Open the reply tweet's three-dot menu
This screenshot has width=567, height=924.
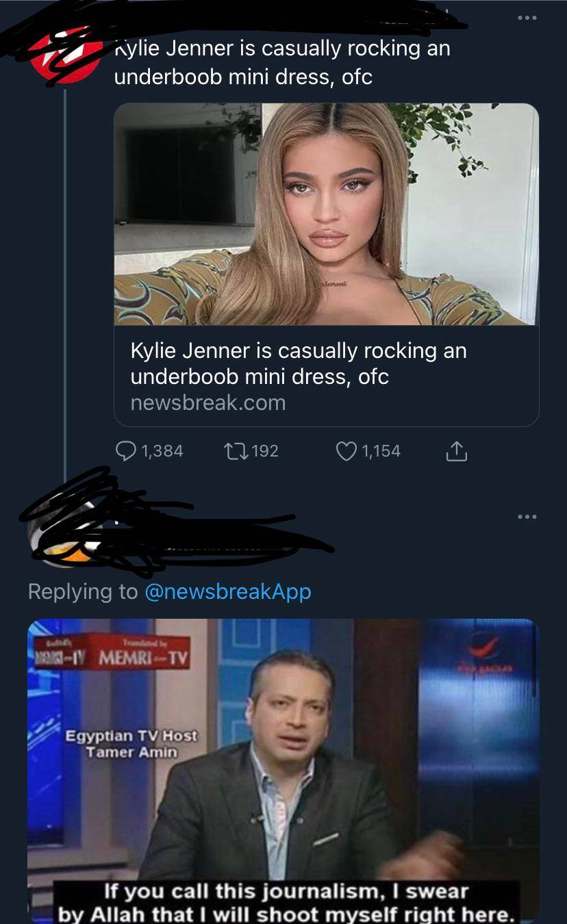(x=527, y=517)
